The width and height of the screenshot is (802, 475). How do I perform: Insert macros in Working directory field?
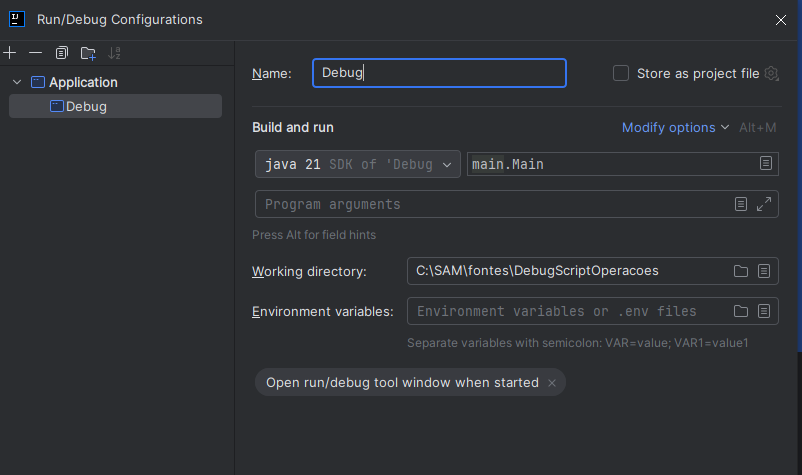tap(764, 271)
